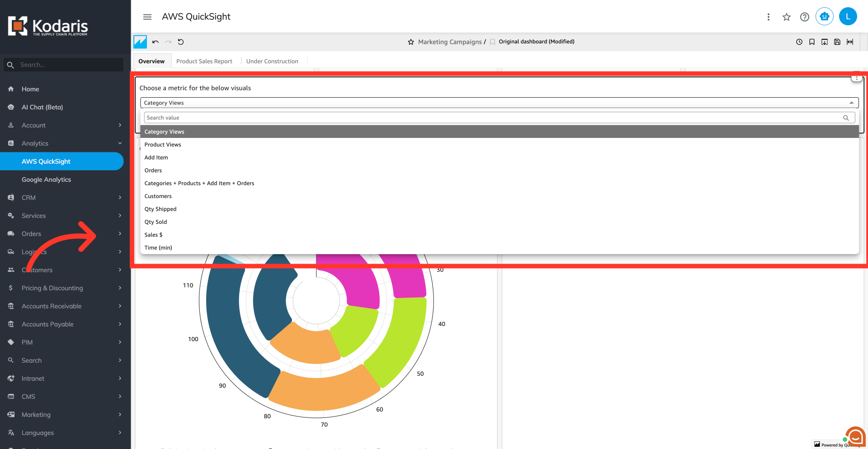Open the chat support bubble icon
Viewport: 868px width, 449px height.
[855, 437]
